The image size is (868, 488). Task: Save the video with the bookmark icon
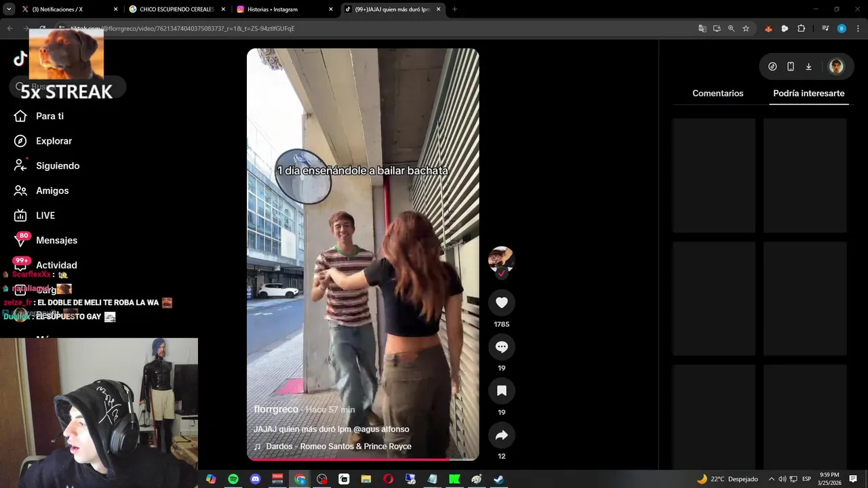pos(502,390)
